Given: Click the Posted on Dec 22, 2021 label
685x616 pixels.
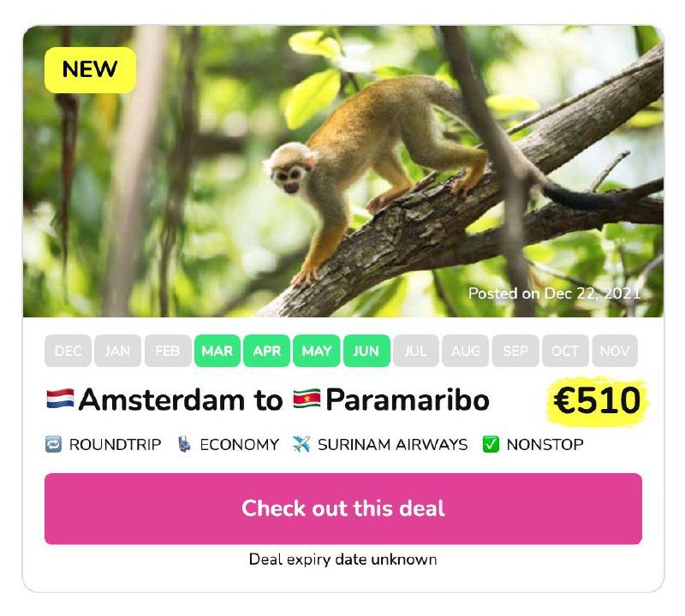Looking at the screenshot, I should 554,293.
